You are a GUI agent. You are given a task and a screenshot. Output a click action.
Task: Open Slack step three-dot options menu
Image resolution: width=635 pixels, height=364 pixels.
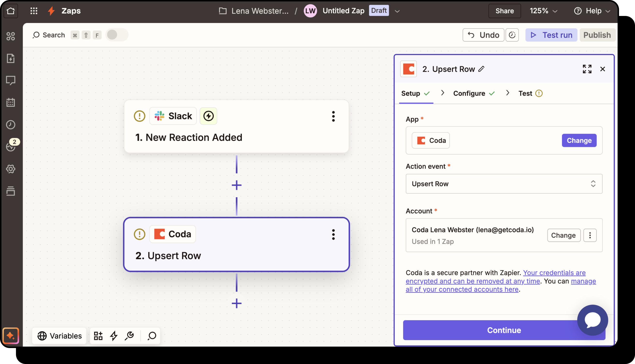tap(333, 116)
